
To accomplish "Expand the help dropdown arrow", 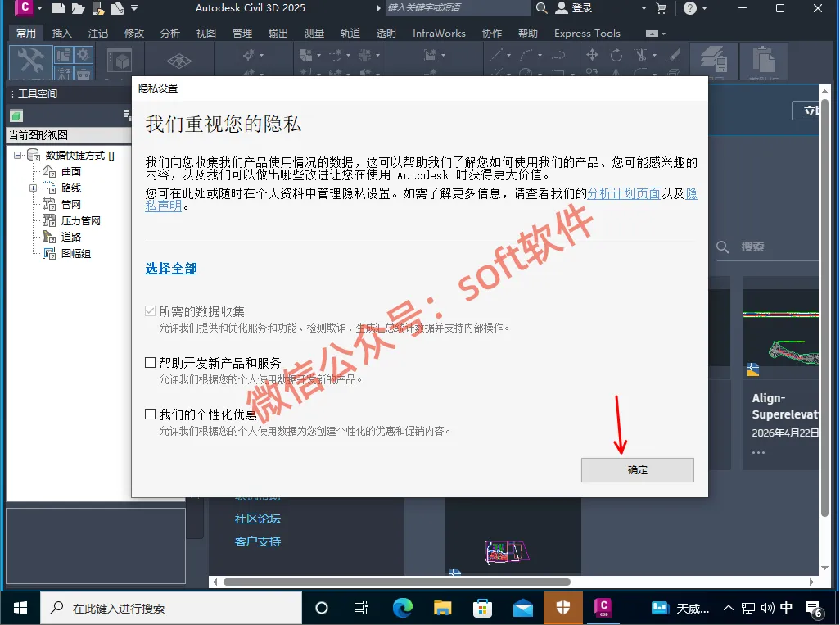I will [x=704, y=8].
